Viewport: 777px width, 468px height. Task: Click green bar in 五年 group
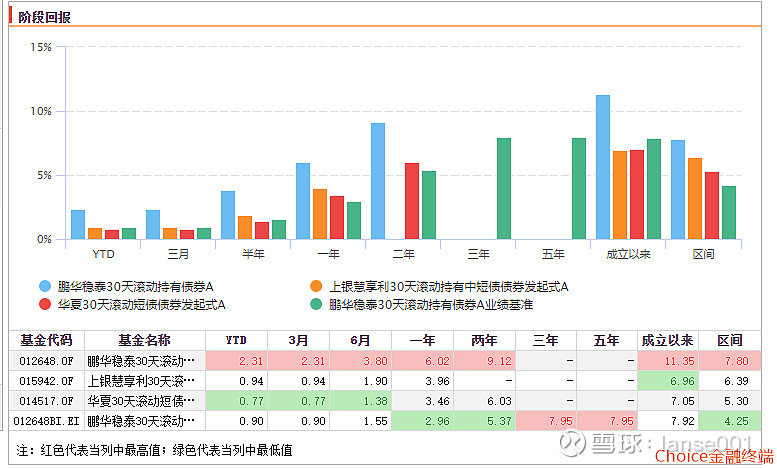pos(579,189)
